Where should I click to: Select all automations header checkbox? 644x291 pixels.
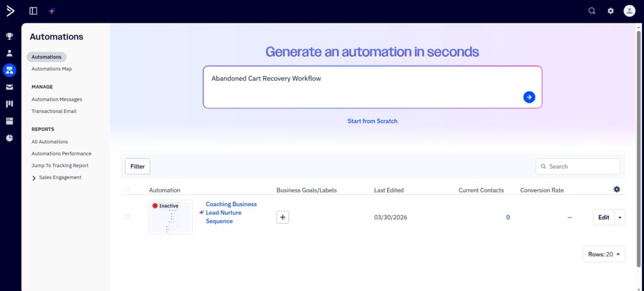click(x=127, y=189)
